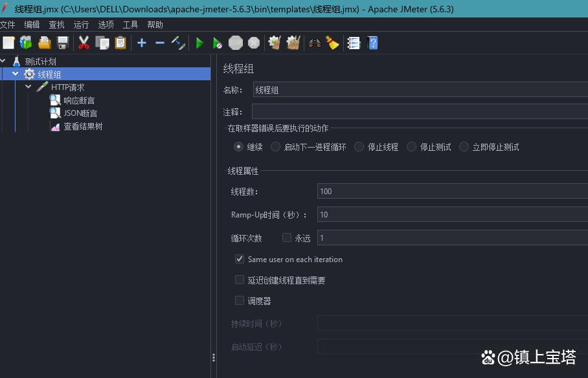Click the Shutdown test icon
Viewport: 588px width, 378px height.
click(254, 43)
